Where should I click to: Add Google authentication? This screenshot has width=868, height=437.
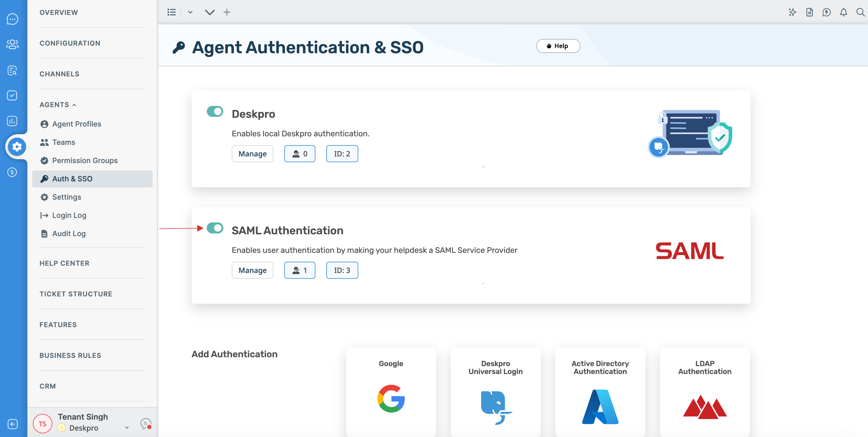pos(391,392)
